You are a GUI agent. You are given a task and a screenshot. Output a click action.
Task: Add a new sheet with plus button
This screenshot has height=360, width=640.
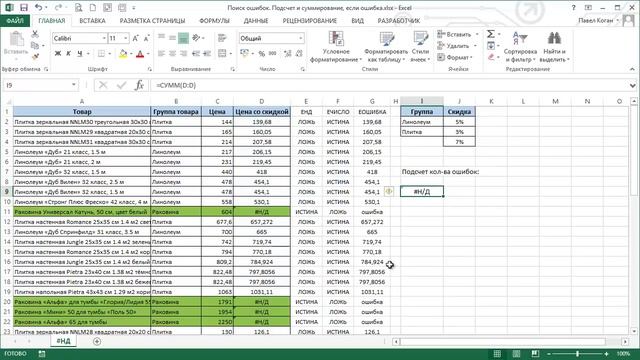point(97,341)
